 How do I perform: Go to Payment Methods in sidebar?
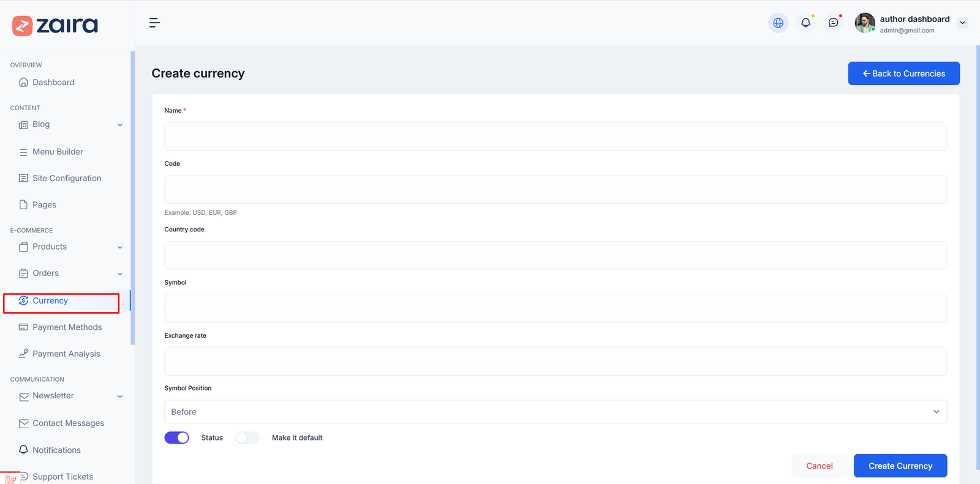click(67, 327)
